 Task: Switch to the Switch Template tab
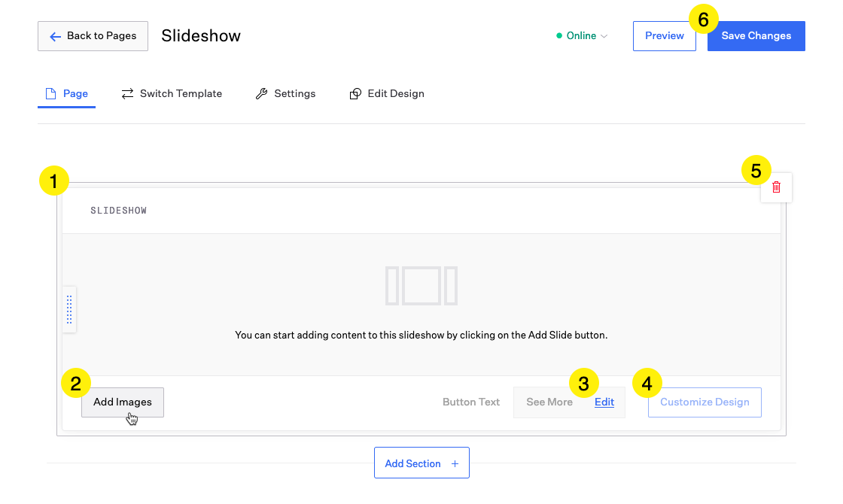click(172, 94)
